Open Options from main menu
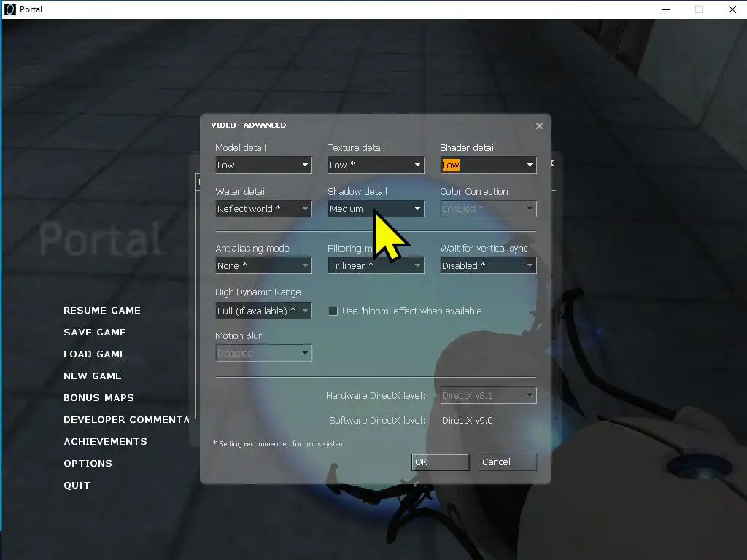The image size is (747, 560). tap(88, 464)
